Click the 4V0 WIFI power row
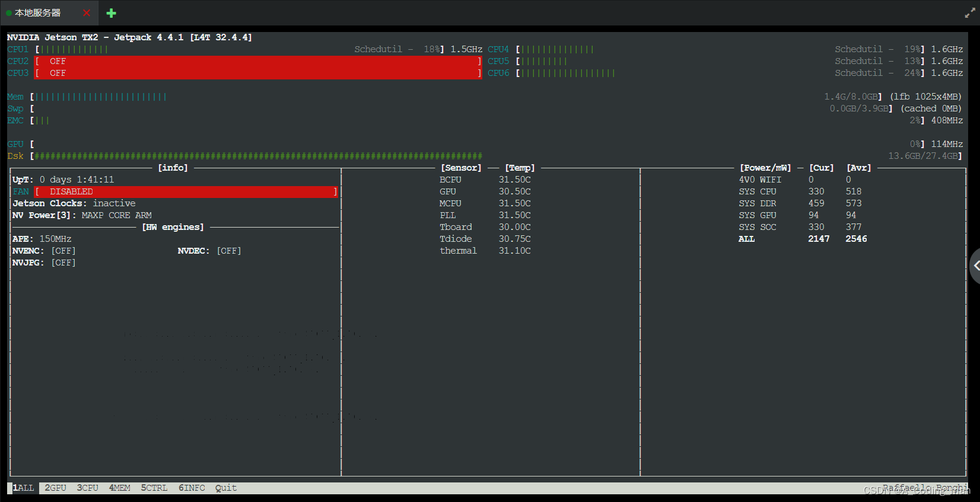Viewport: 980px width, 502px height. [x=795, y=180]
